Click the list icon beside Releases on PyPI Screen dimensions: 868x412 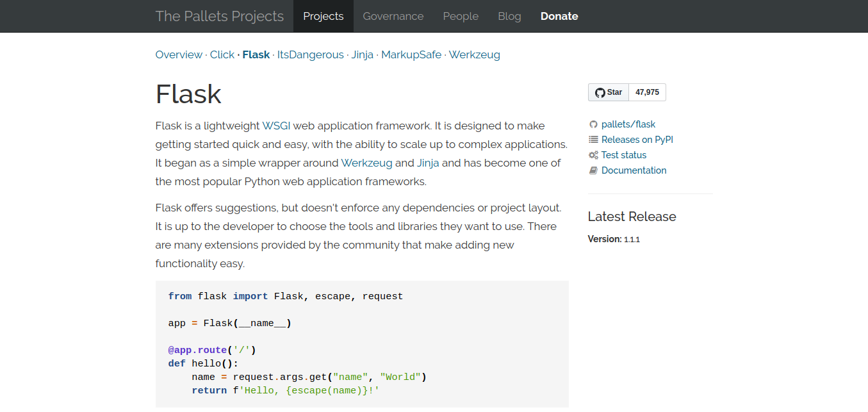click(593, 140)
